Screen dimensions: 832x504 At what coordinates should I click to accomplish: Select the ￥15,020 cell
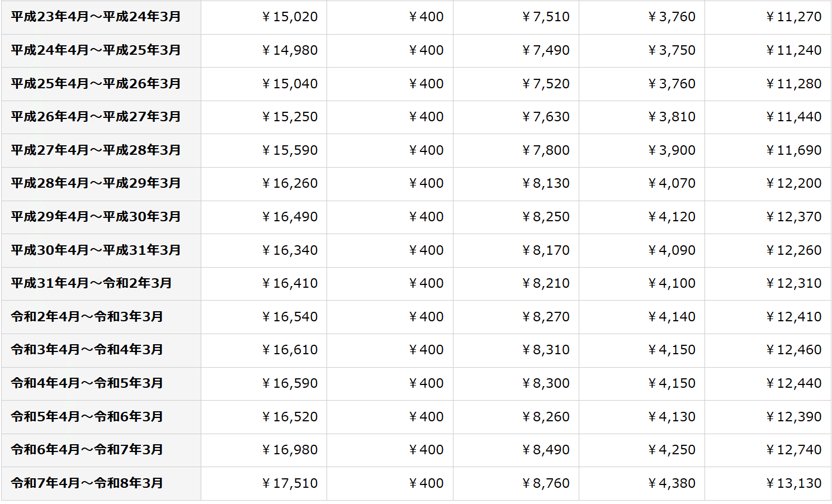tap(264, 17)
